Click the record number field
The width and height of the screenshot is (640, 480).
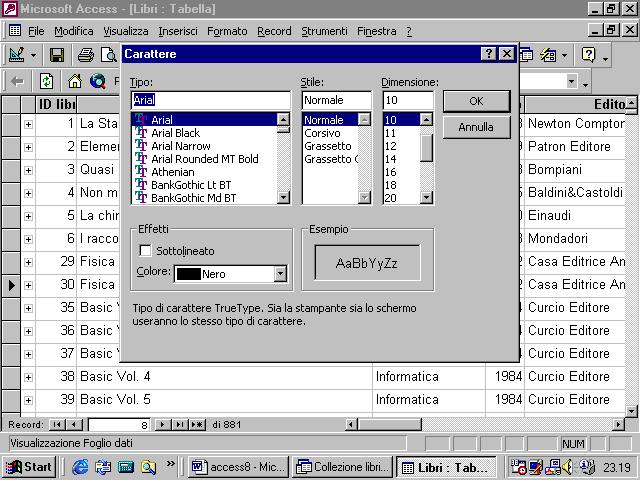coord(119,425)
